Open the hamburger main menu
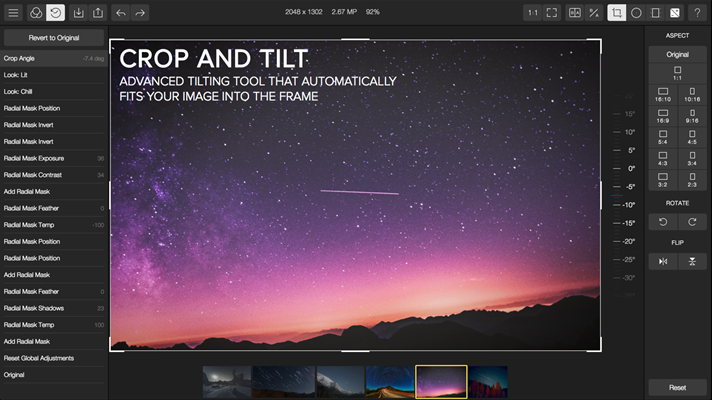The image size is (712, 400). (13, 13)
